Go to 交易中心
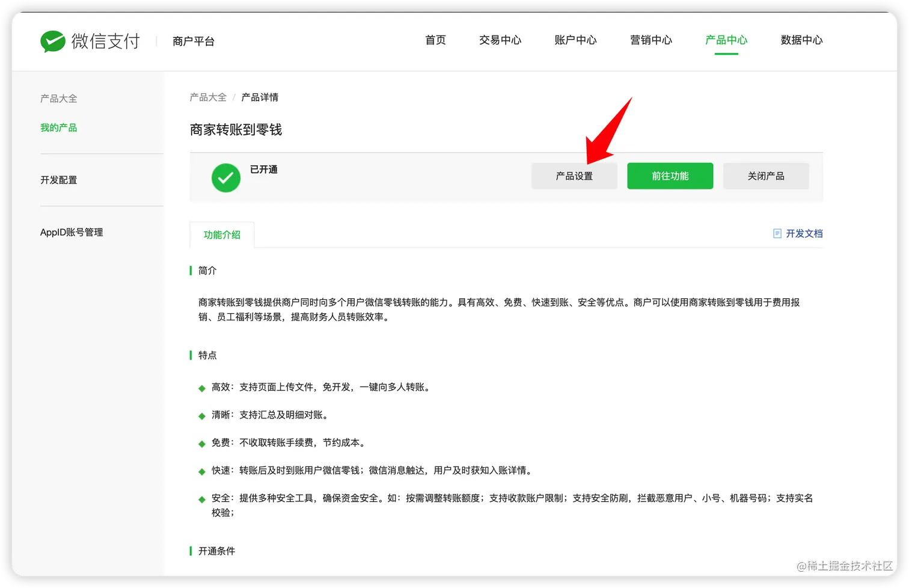Image resolution: width=909 pixels, height=588 pixels. pyautogui.click(x=500, y=40)
